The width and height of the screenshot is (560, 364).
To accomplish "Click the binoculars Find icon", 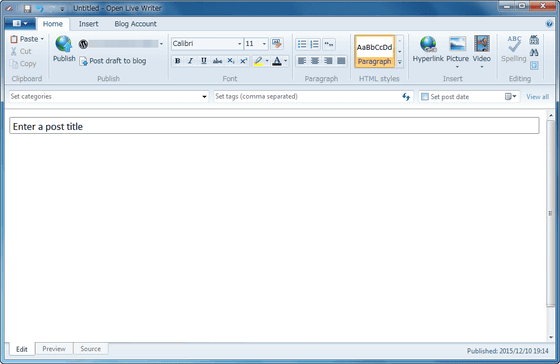I will pos(534,53).
